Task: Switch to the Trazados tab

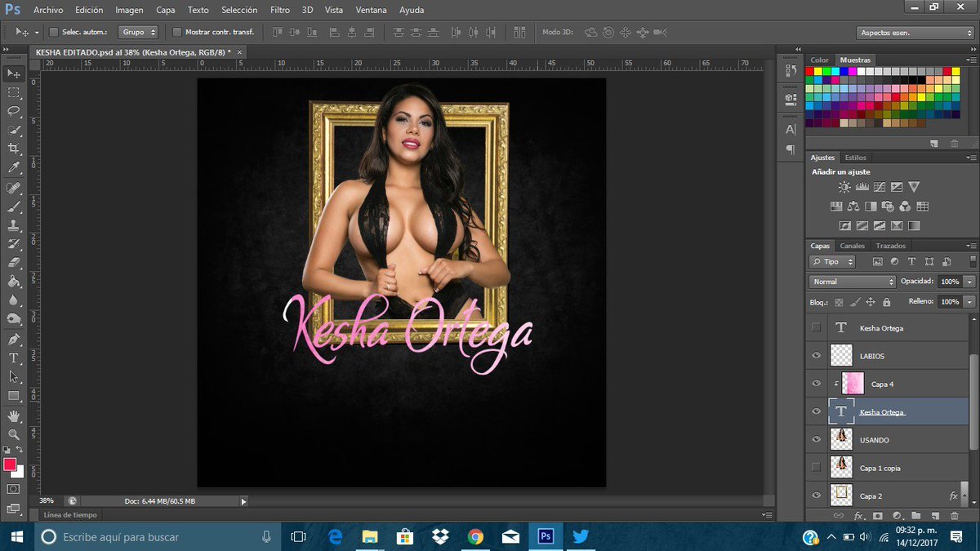Action: pos(890,246)
